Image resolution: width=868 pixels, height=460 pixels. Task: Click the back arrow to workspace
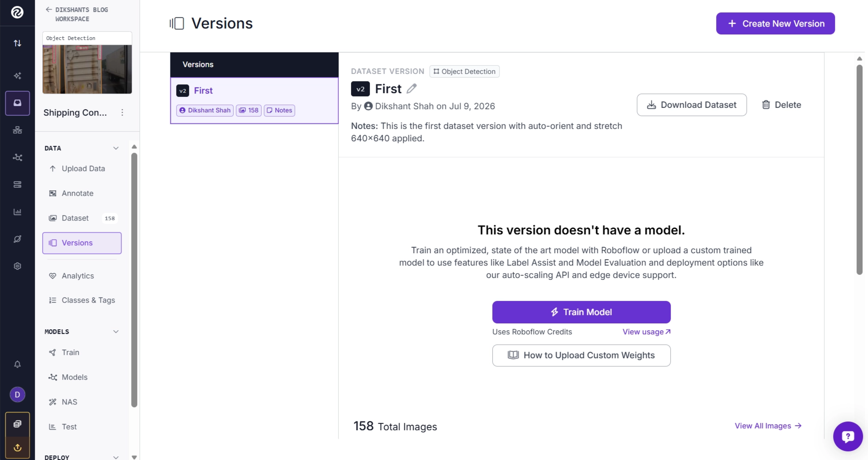(x=49, y=10)
